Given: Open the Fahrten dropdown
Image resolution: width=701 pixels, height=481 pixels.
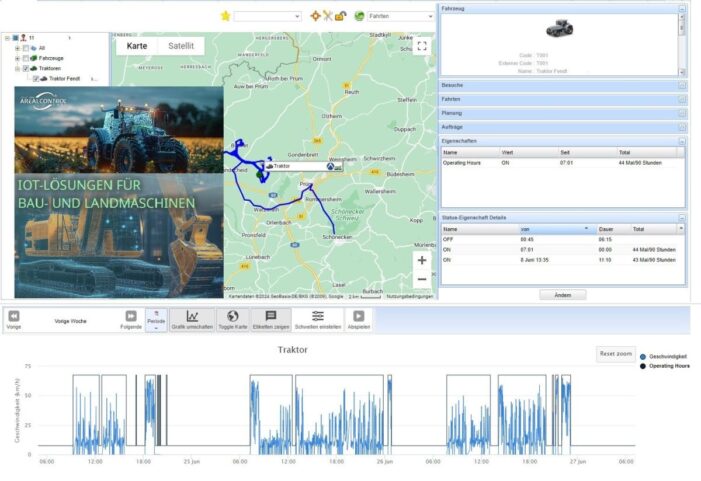Looking at the screenshot, I should coord(400,16).
